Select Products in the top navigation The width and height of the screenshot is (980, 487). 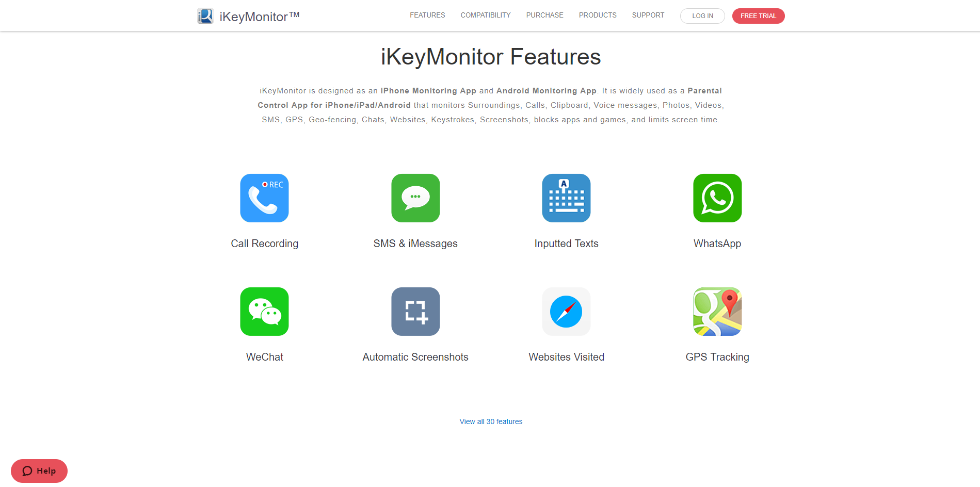pos(598,15)
